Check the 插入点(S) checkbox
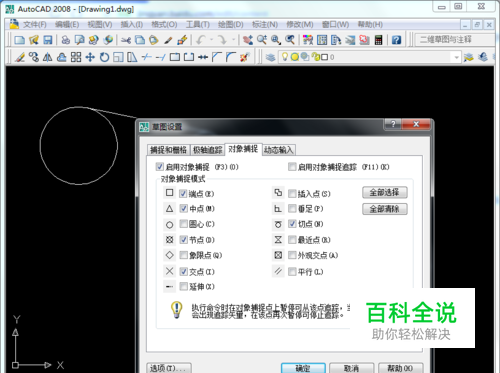This screenshot has height=373, width=500. click(x=292, y=193)
